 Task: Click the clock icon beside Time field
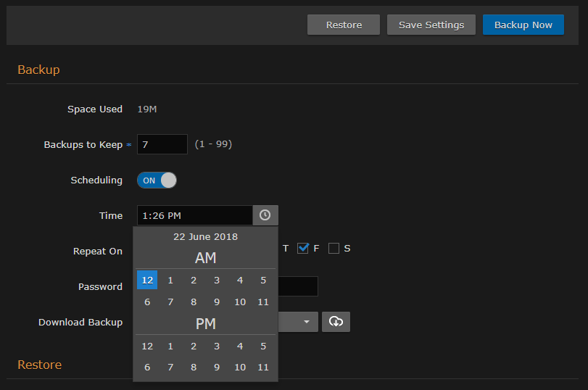(x=265, y=215)
